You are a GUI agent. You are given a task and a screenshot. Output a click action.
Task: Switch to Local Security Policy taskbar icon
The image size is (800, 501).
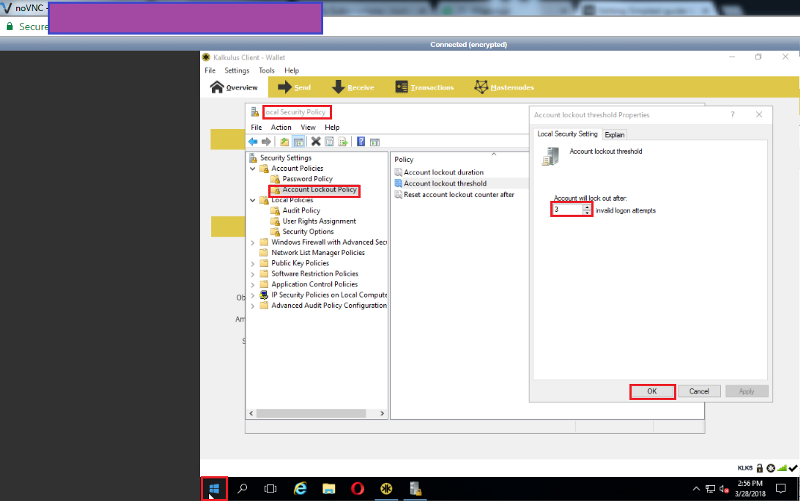pos(415,489)
